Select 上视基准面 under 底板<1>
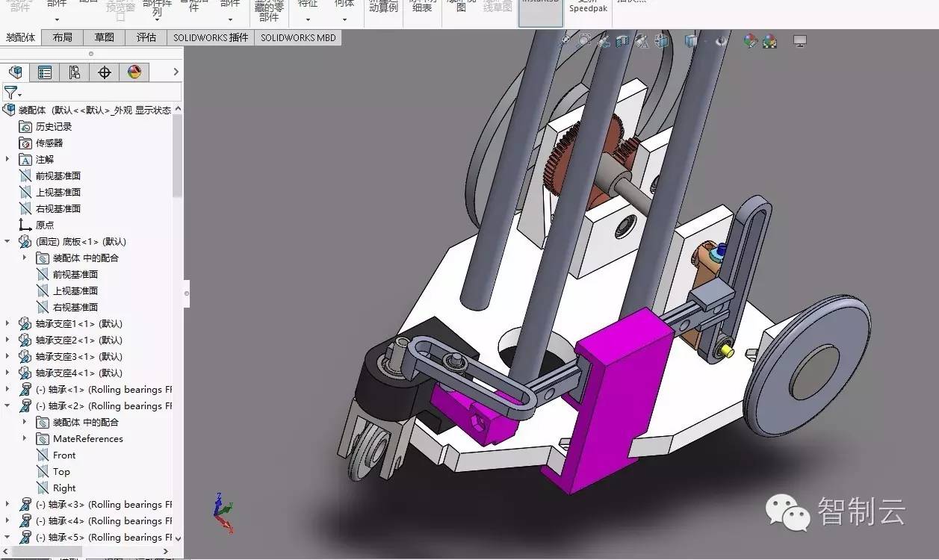Screen dimensions: 939x560 click(75, 290)
